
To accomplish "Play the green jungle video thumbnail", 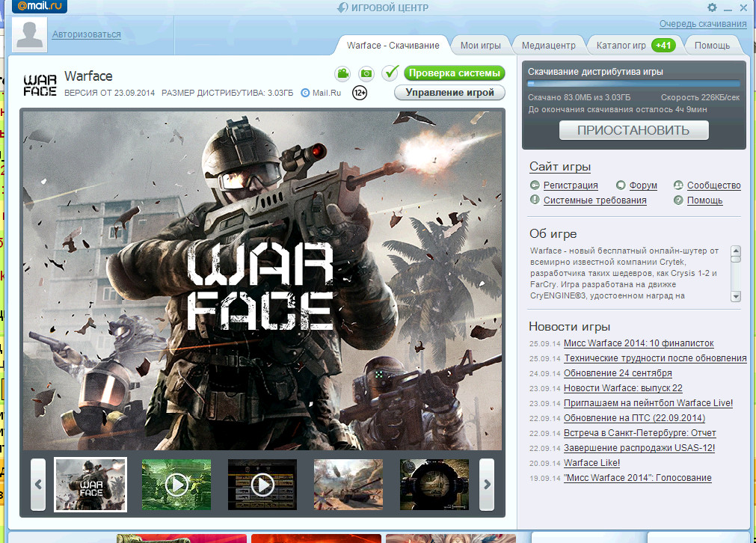I will (176, 484).
